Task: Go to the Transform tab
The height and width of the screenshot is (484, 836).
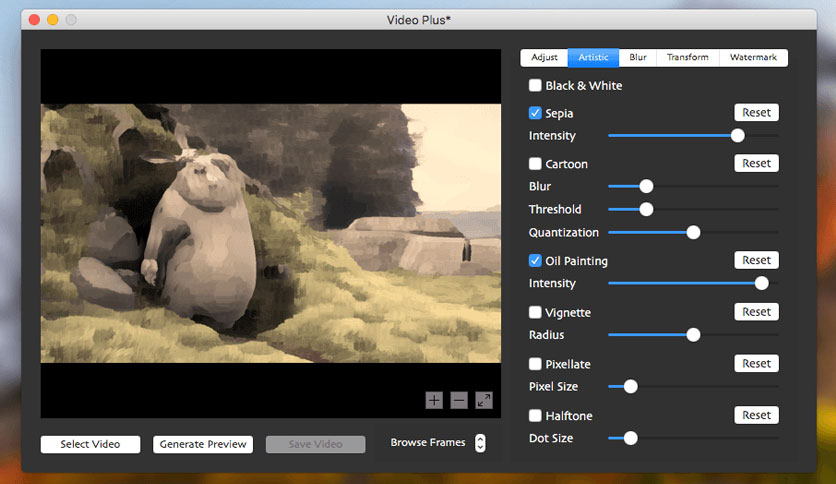Action: click(x=688, y=58)
